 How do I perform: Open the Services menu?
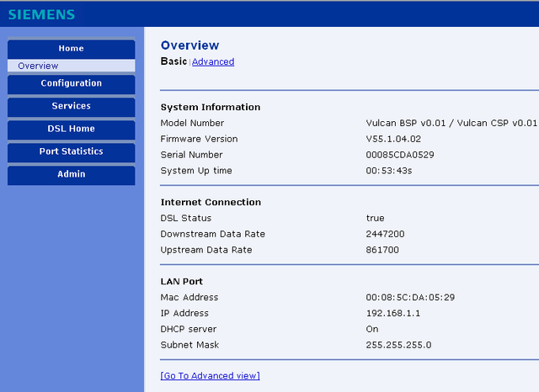pos(71,106)
